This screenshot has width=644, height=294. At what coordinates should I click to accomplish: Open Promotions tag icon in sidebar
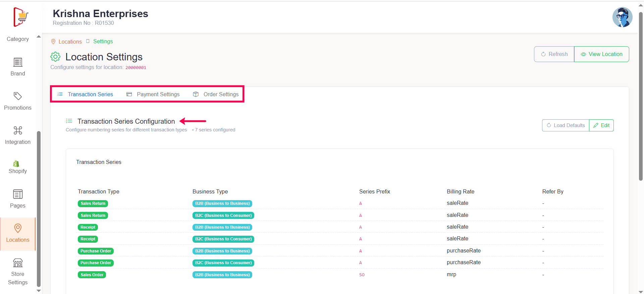click(x=18, y=97)
